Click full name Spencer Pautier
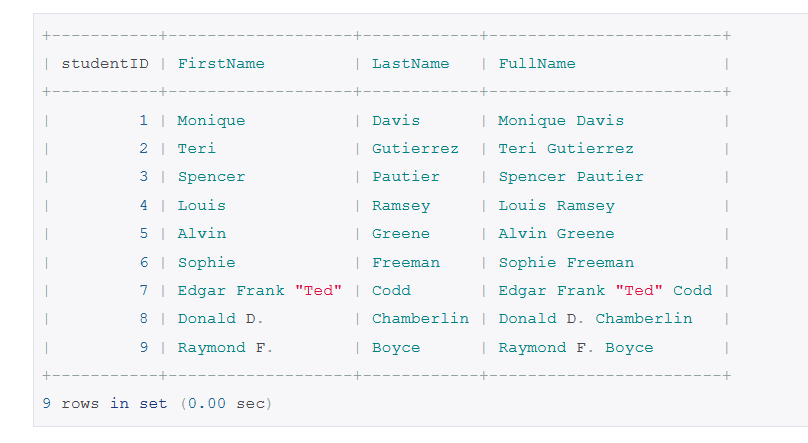The height and width of the screenshot is (443, 808). pos(571,177)
